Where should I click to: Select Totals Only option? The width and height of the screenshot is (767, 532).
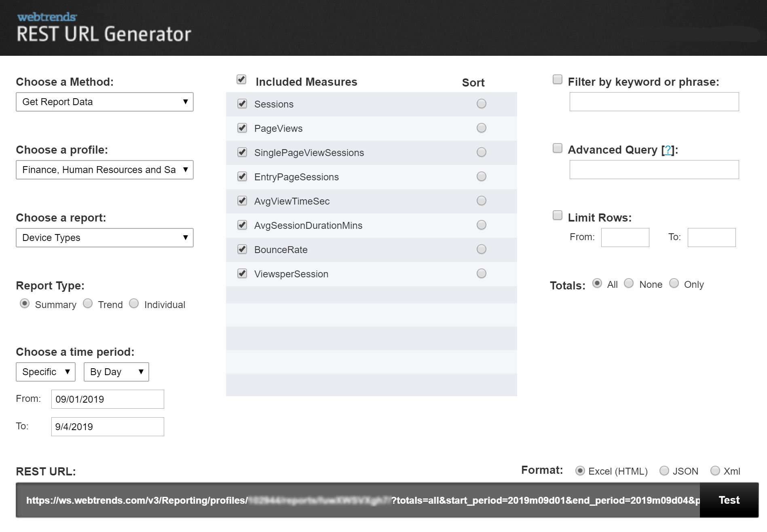tap(674, 283)
